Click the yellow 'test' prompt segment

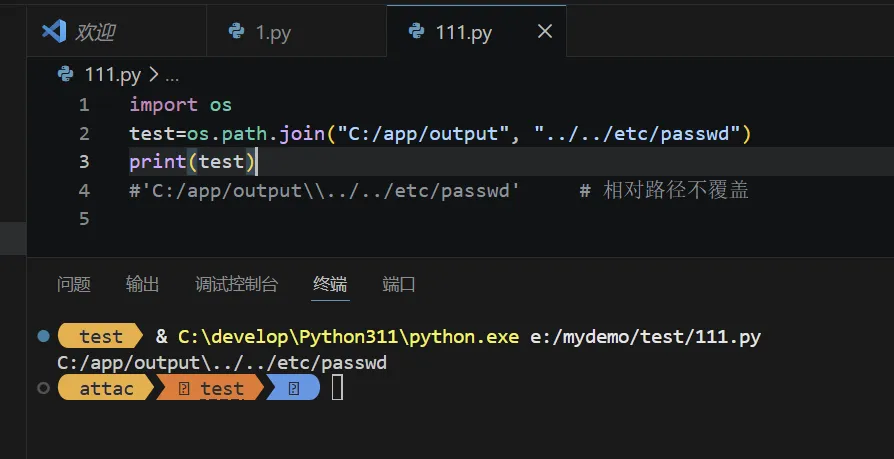coord(100,336)
